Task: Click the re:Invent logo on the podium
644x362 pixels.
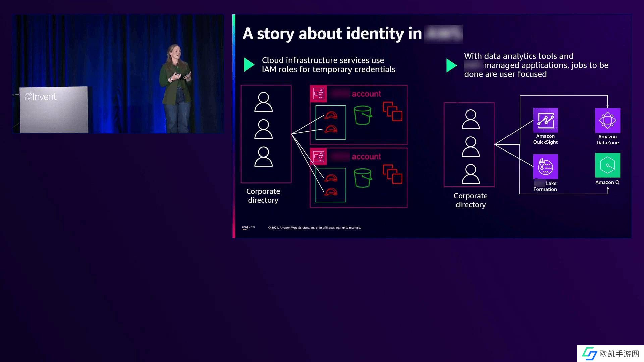Action: pyautogui.click(x=41, y=97)
